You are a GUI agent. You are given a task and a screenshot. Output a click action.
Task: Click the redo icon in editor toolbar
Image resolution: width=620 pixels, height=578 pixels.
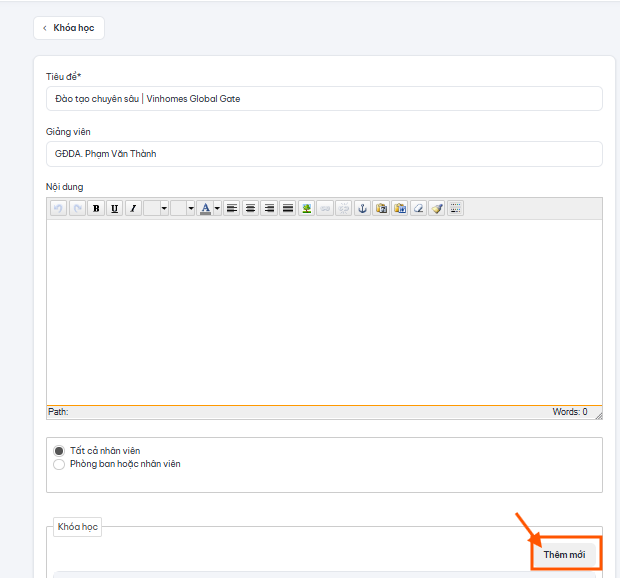click(77, 208)
